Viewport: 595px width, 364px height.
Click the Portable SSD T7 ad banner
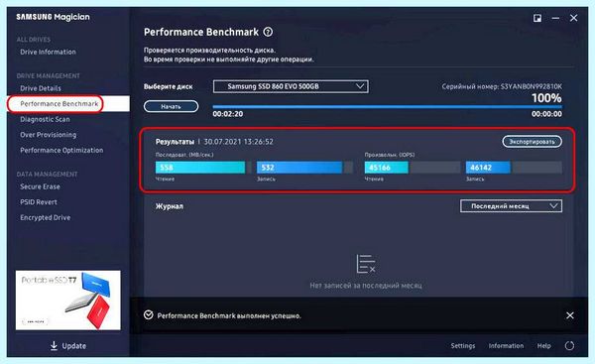[67, 301]
